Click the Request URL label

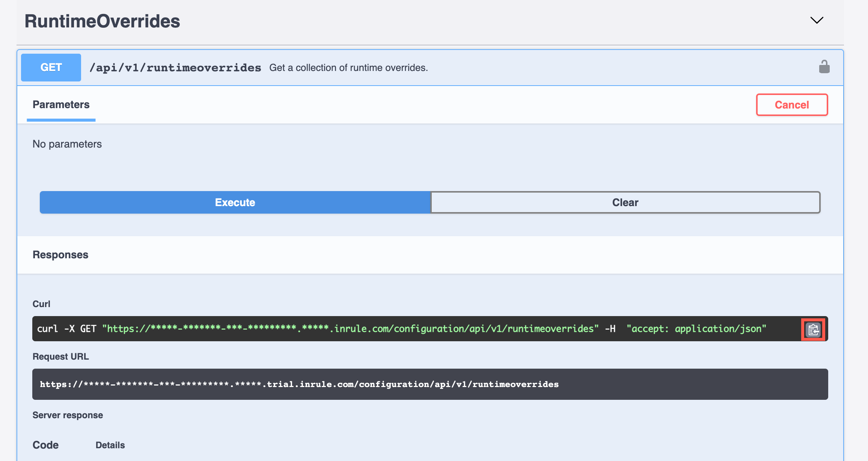tap(61, 357)
